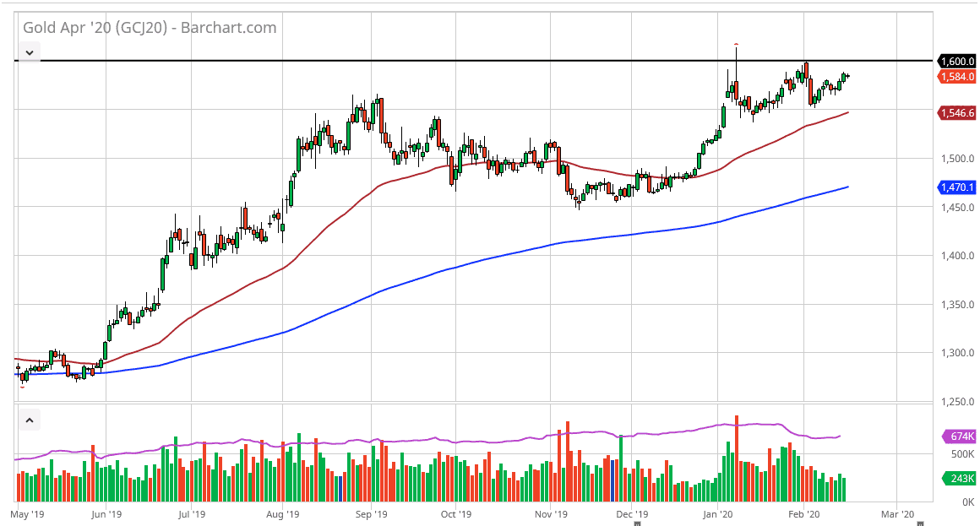Image resolution: width=980 pixels, height=526 pixels.
Task: Select the red 1,584.0 last price label
Action: click(957, 76)
